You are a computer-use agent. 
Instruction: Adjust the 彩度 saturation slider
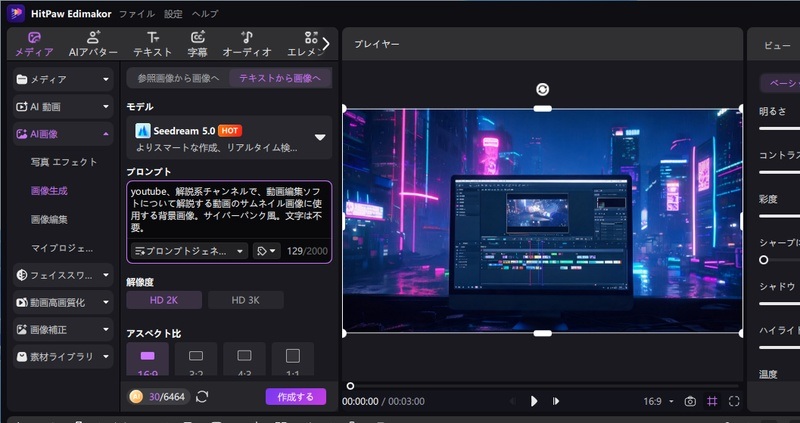coord(780,216)
